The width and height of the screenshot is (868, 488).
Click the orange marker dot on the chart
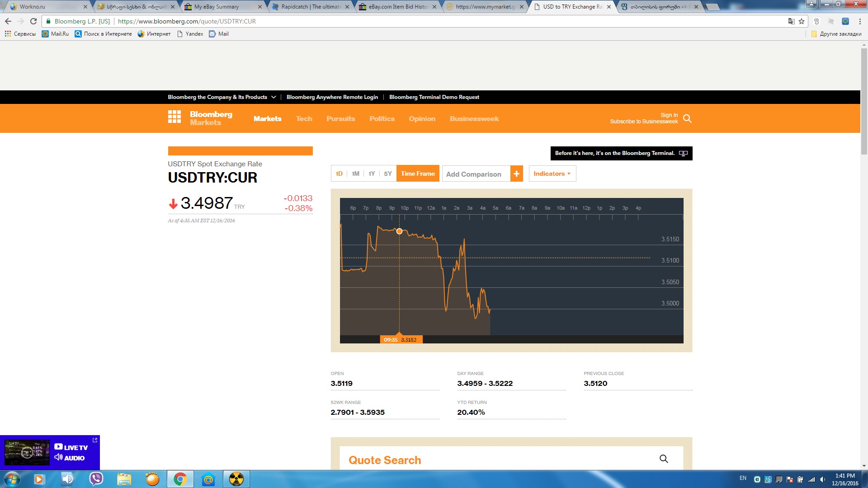click(399, 231)
